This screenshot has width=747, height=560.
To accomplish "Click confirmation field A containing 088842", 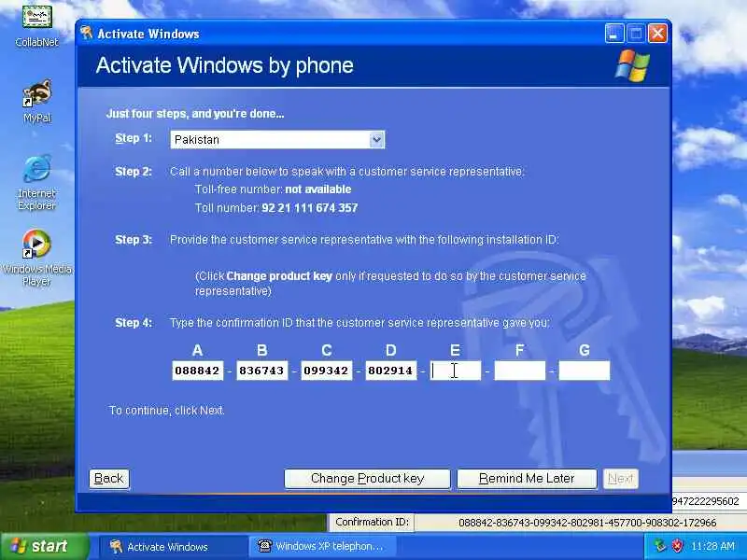I will [197, 371].
